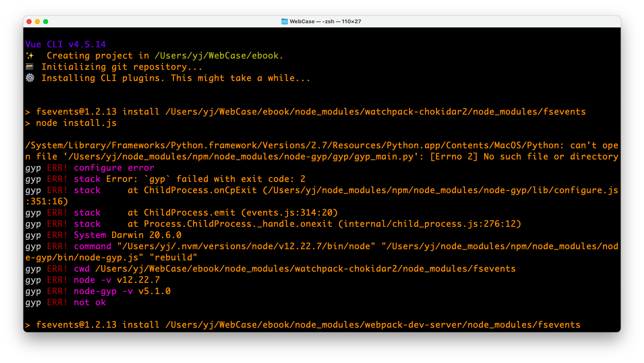
Task: Click the Python.framework error path line
Action: tap(322, 145)
